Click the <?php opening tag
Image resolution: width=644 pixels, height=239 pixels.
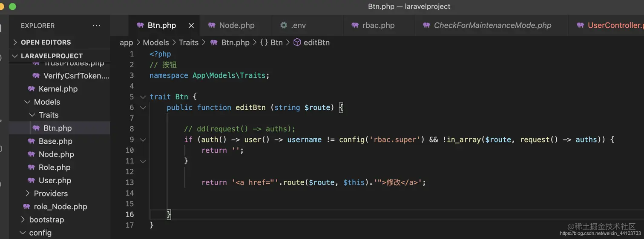(160, 54)
